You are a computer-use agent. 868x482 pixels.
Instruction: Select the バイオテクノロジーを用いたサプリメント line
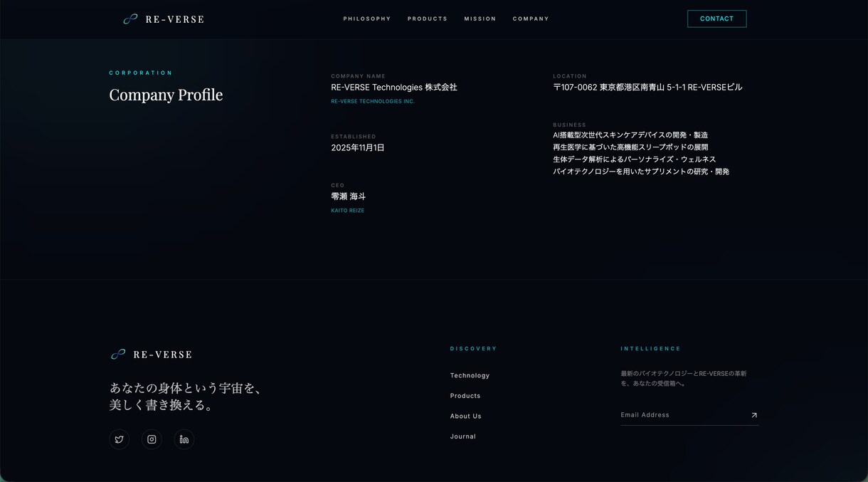641,172
